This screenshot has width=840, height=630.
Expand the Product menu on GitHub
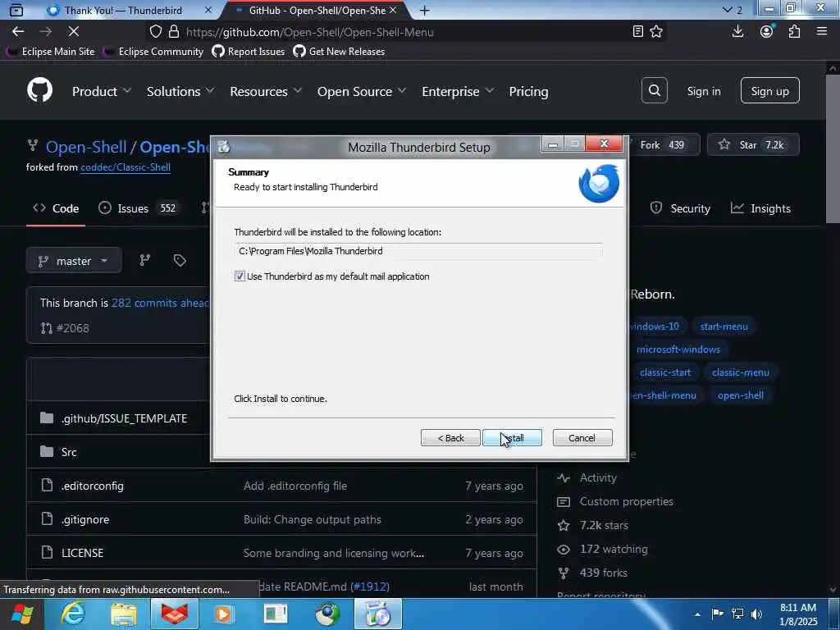coord(101,92)
